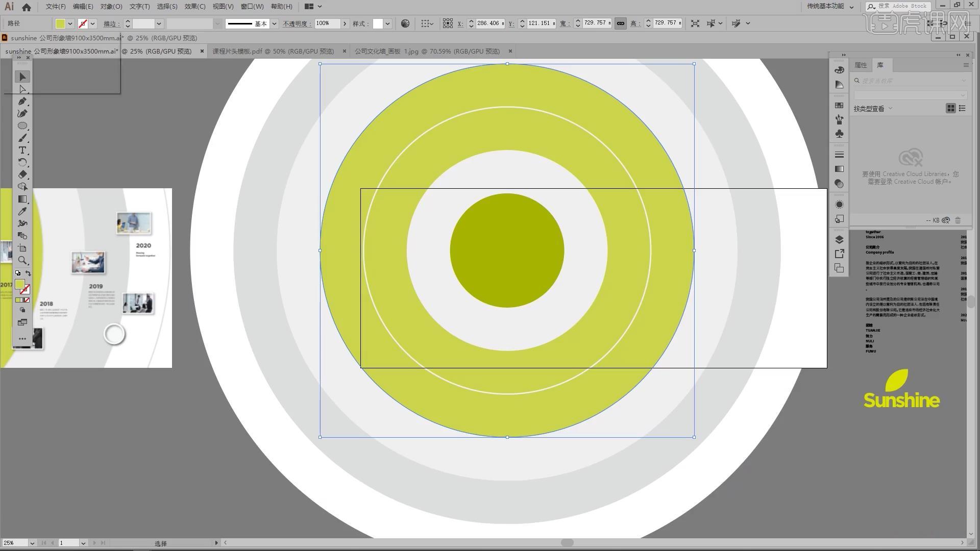
Task: Expand the 按类型查看 view dropdown
Action: coord(890,108)
